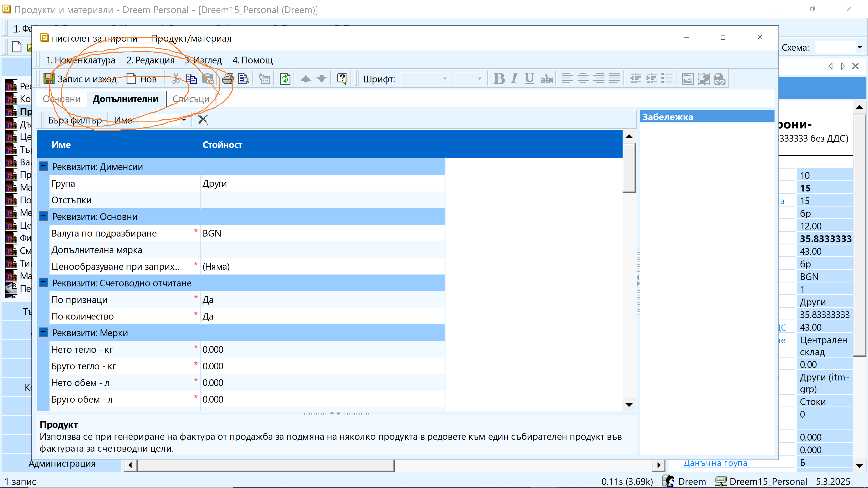Click the Decrease Indent icon

point(635,79)
